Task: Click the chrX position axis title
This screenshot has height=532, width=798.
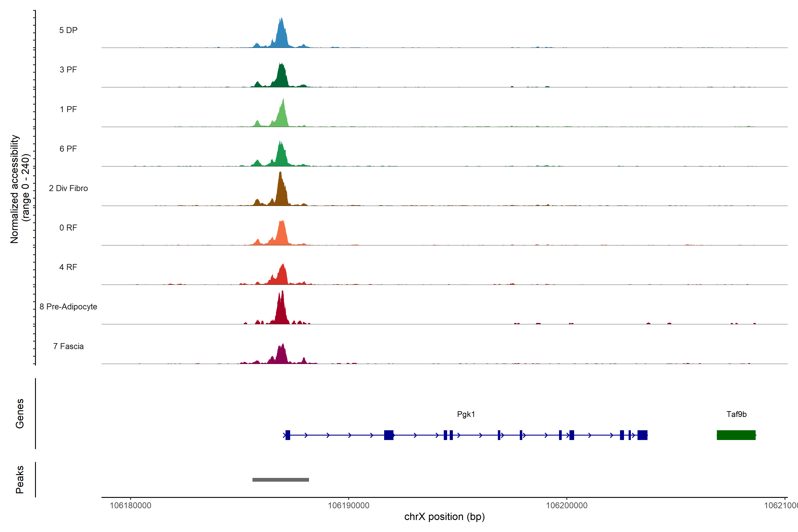Action: [444, 517]
